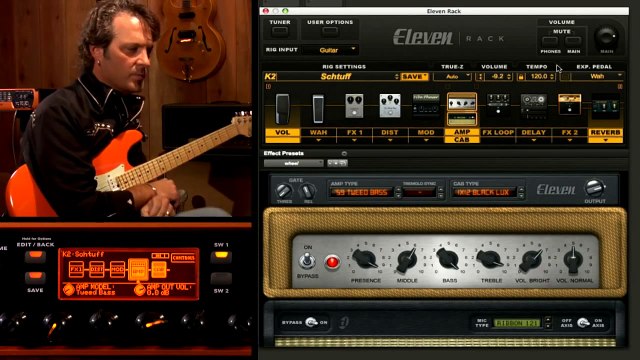The height and width of the screenshot is (360, 640).
Task: Select the wah pedal image in the chain
Action: [x=318, y=109]
